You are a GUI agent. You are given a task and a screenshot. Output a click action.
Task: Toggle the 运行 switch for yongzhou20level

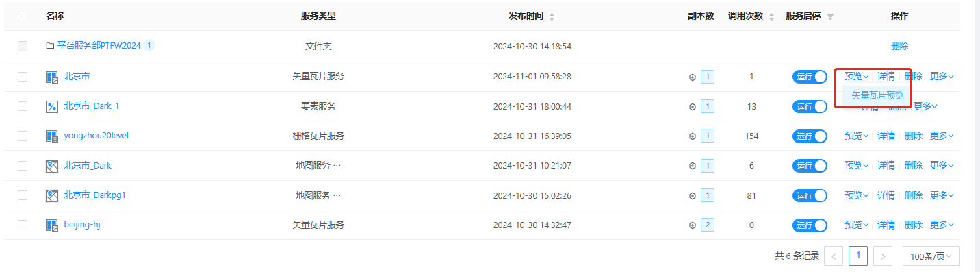(x=810, y=136)
